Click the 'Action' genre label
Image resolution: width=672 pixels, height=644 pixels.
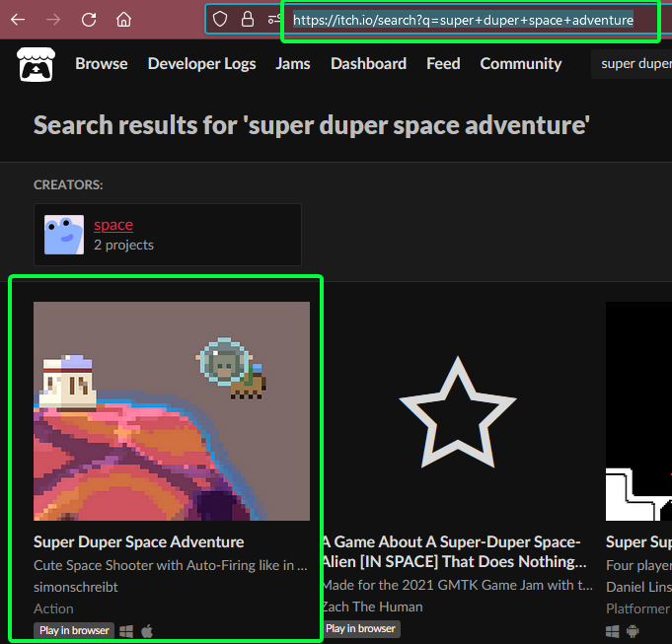53,608
